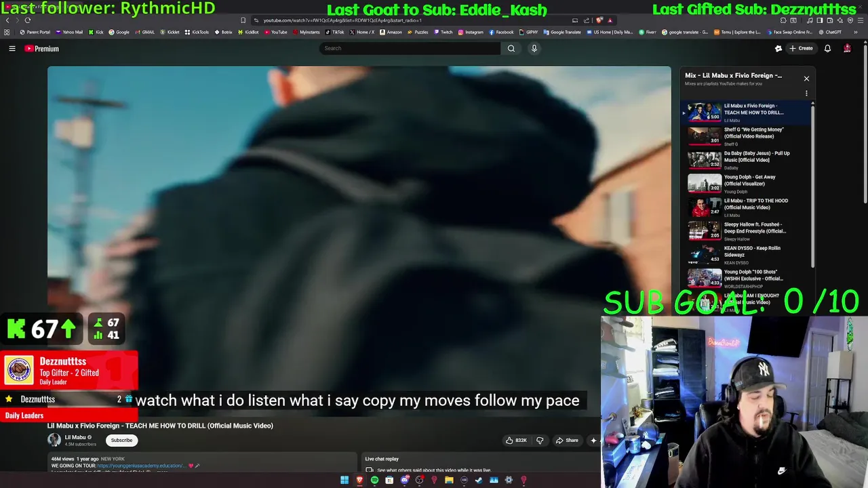Viewport: 868px width, 488px height.
Task: Select KEAN DYSSO Keep Rollin Sidewayz
Action: [745, 255]
